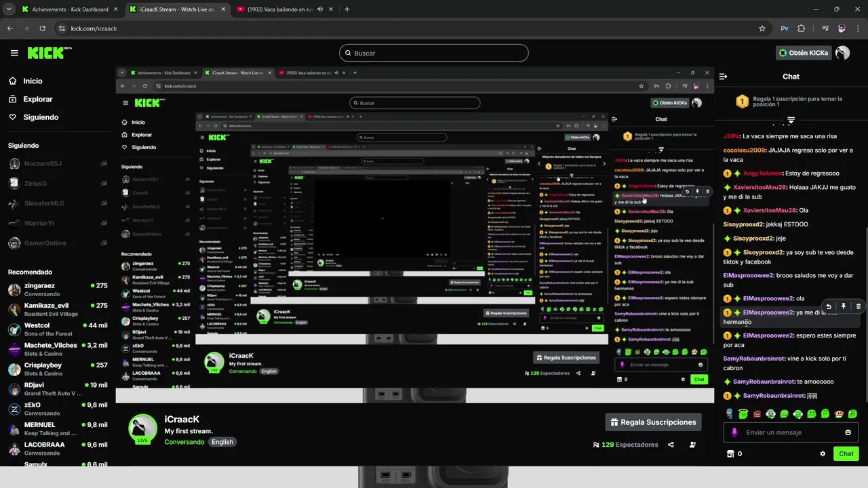The image size is (868, 488).
Task: Click the English language tag
Action: 222,442
